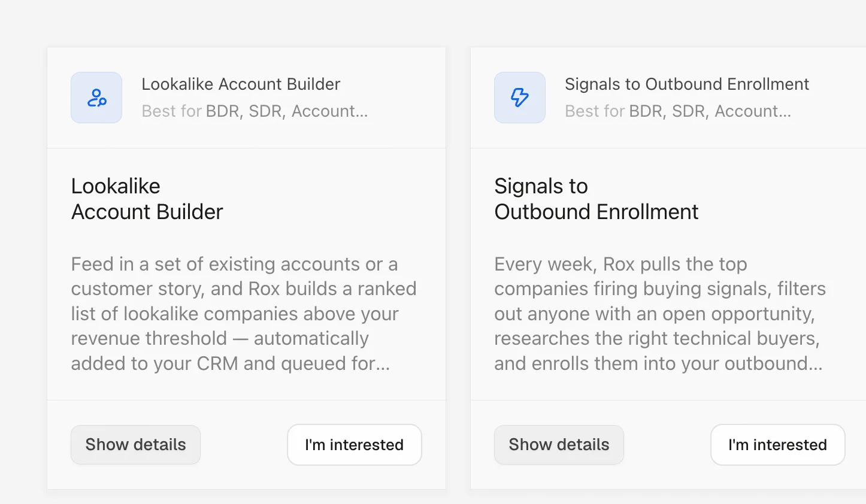This screenshot has width=866, height=504.
Task: Click 'Every week, Rox pulls the top' line
Action: tap(620, 264)
